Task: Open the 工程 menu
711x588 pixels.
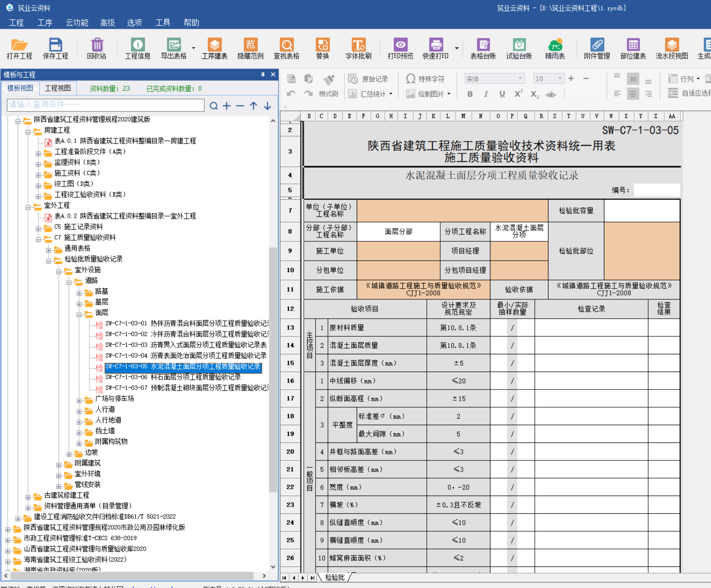Action: (16, 23)
